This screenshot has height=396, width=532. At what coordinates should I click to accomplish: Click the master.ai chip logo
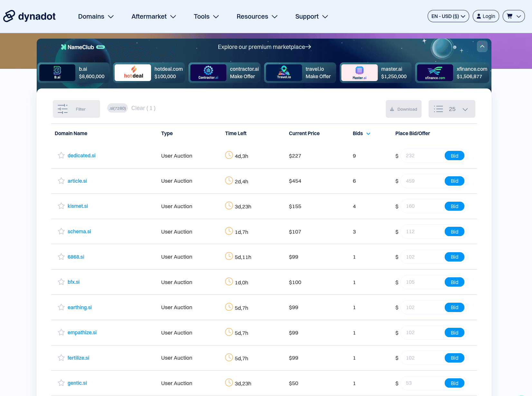(359, 73)
